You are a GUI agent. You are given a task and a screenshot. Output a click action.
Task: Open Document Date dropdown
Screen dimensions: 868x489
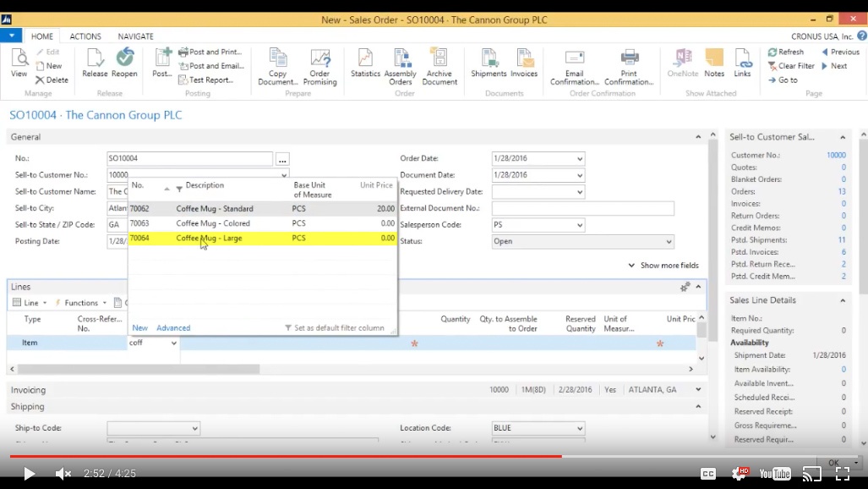tap(580, 175)
